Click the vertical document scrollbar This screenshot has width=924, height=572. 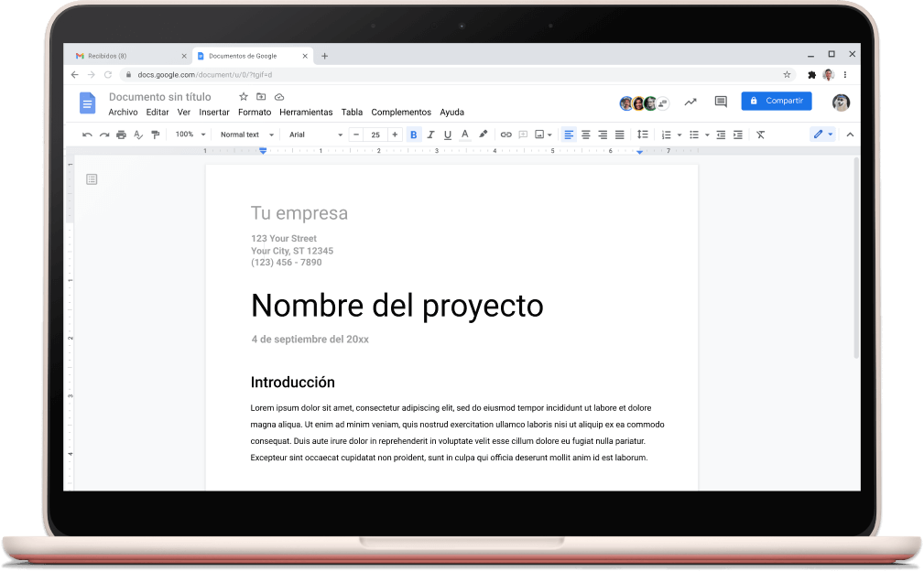[856, 257]
